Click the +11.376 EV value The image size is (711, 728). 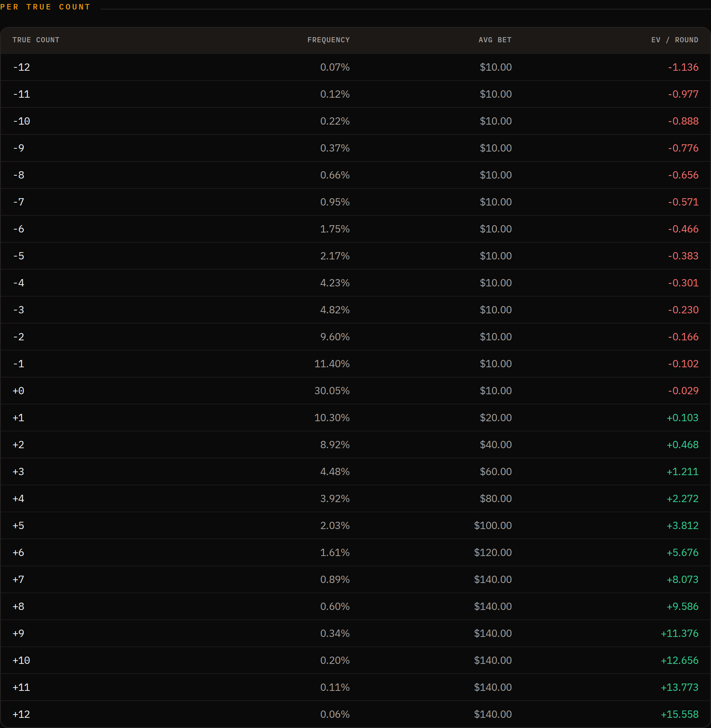680,634
